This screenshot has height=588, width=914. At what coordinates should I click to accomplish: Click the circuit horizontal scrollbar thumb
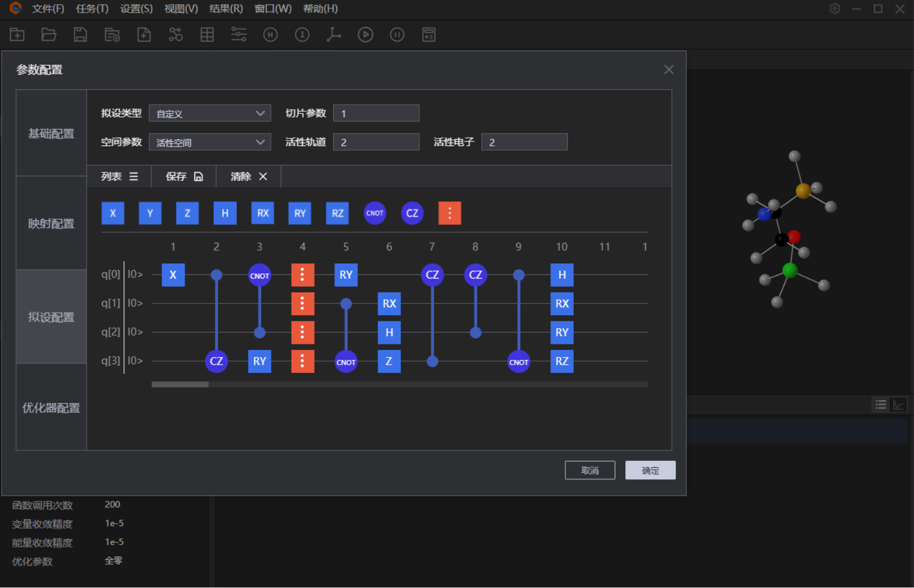pyautogui.click(x=180, y=385)
